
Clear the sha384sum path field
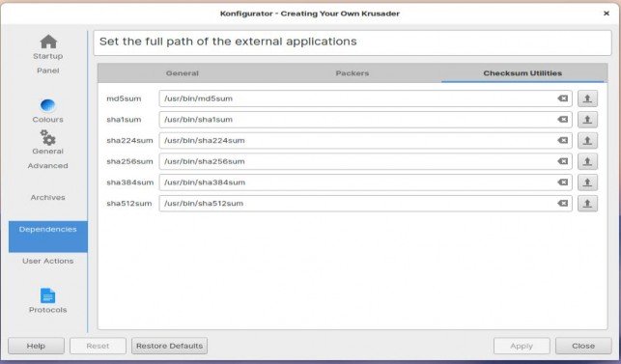(562, 182)
